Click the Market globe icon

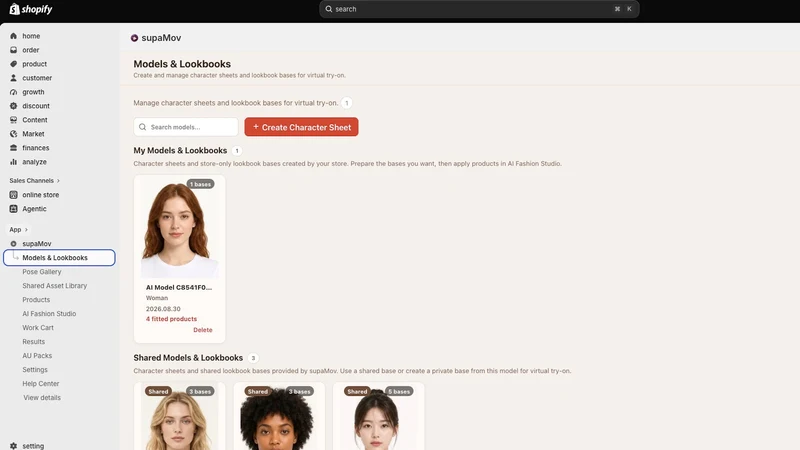pyautogui.click(x=13, y=134)
